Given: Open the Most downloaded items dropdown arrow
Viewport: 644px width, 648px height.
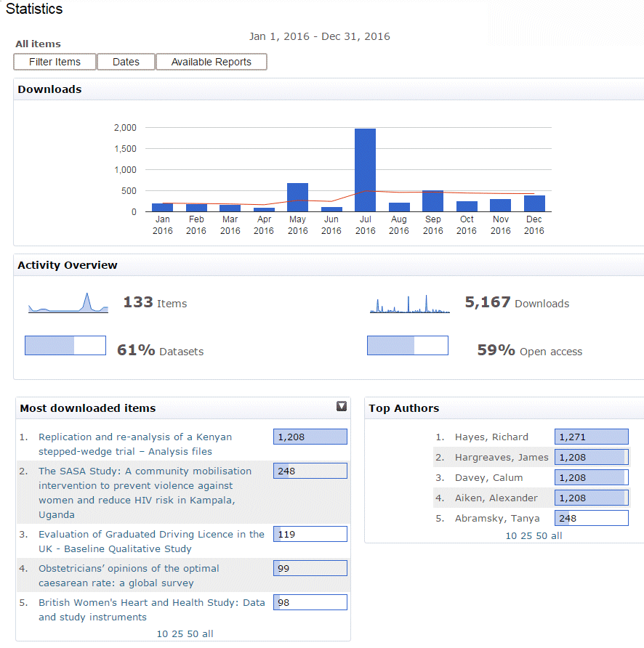Looking at the screenshot, I should point(342,407).
